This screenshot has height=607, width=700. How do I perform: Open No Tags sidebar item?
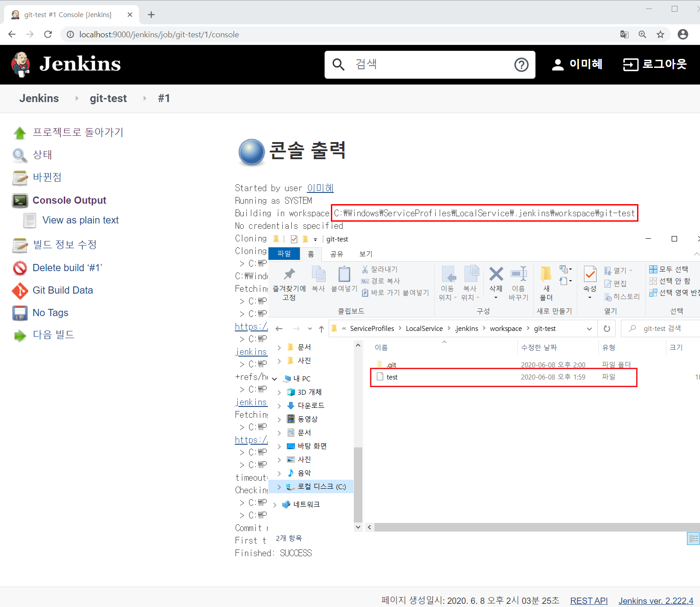pos(50,313)
